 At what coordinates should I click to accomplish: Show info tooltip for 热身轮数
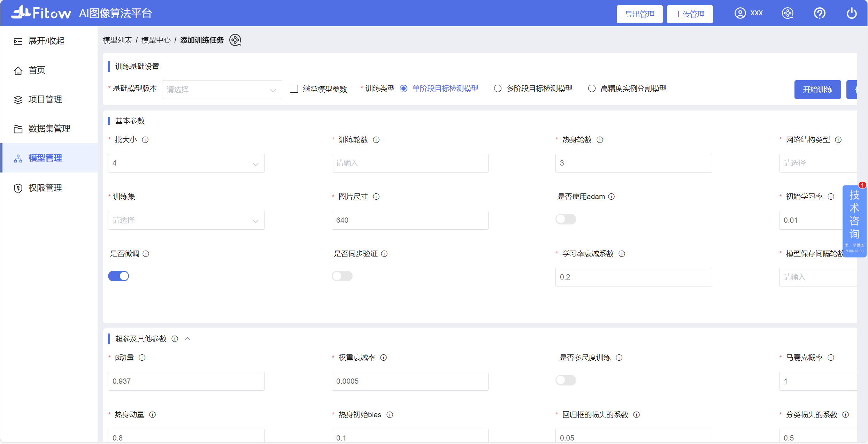pyautogui.click(x=600, y=140)
